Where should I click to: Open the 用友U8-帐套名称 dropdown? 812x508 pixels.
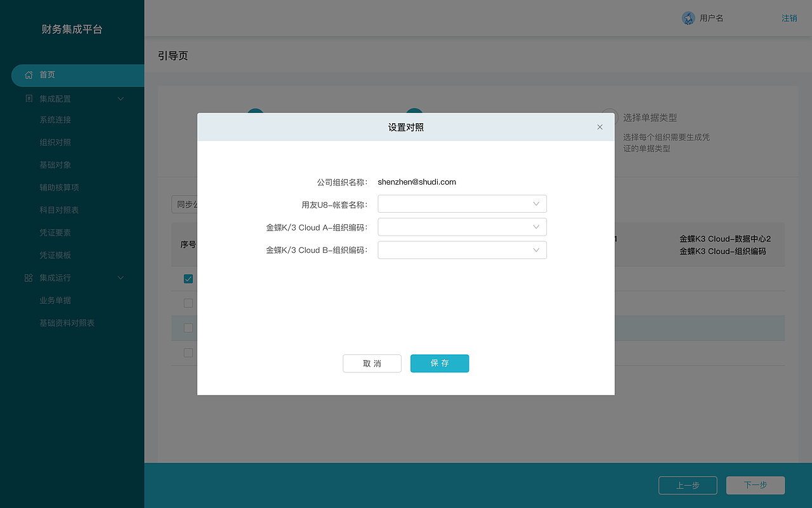(x=462, y=204)
